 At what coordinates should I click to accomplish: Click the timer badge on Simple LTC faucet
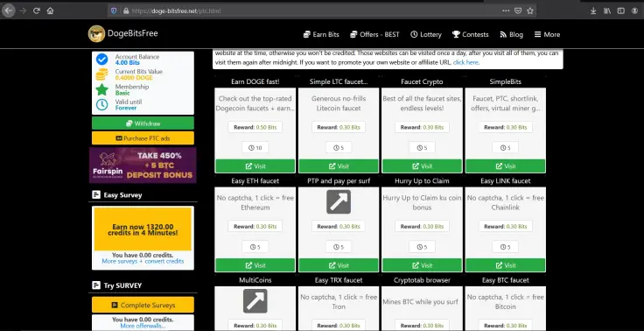339,148
